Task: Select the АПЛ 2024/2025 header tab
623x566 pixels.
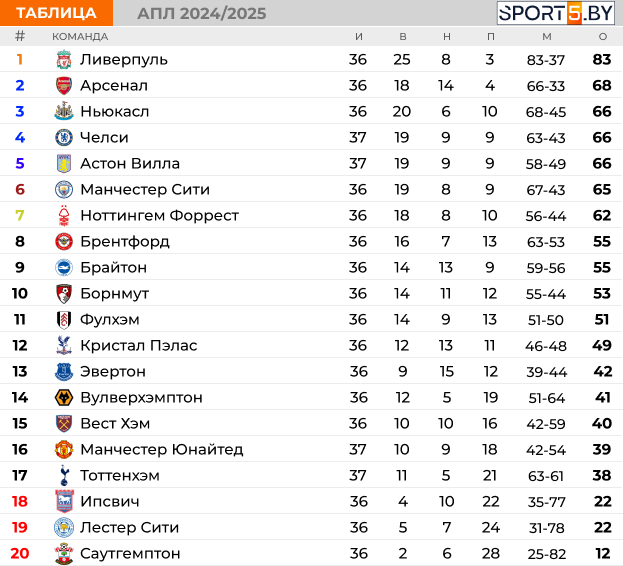Action: point(202,14)
